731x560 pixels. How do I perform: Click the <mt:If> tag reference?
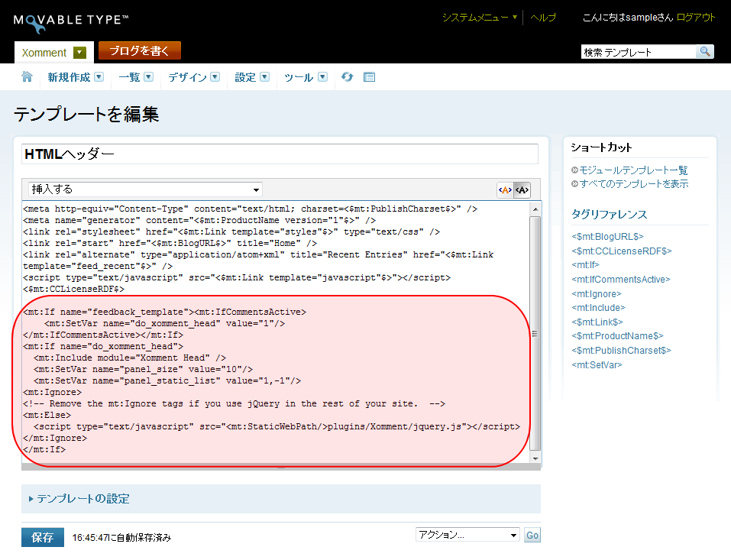(585, 265)
